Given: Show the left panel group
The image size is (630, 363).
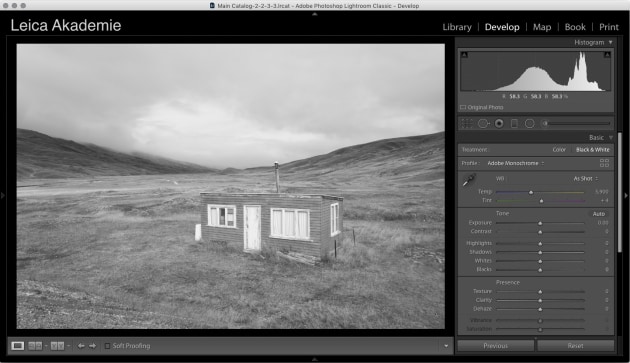Looking at the screenshot, I should point(3,195).
